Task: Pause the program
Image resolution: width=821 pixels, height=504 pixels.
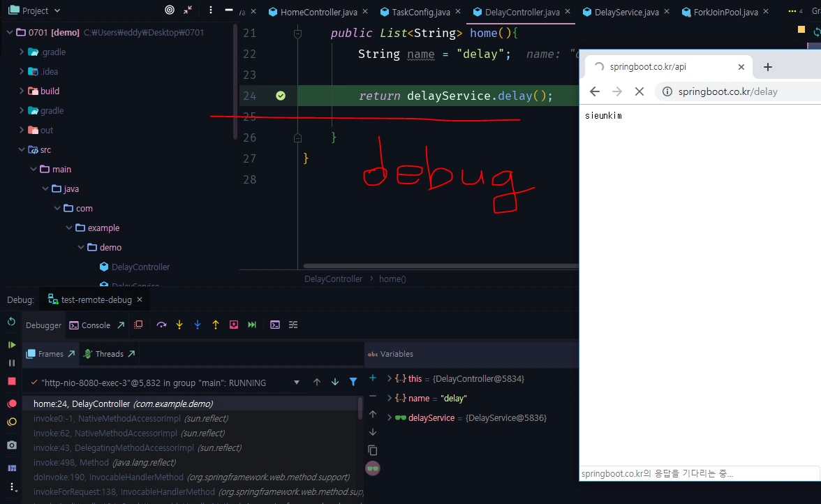Action: tap(11, 363)
